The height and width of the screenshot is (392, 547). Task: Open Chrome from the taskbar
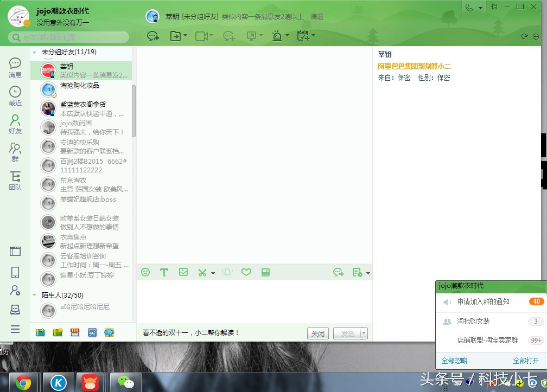pyautogui.click(x=23, y=383)
